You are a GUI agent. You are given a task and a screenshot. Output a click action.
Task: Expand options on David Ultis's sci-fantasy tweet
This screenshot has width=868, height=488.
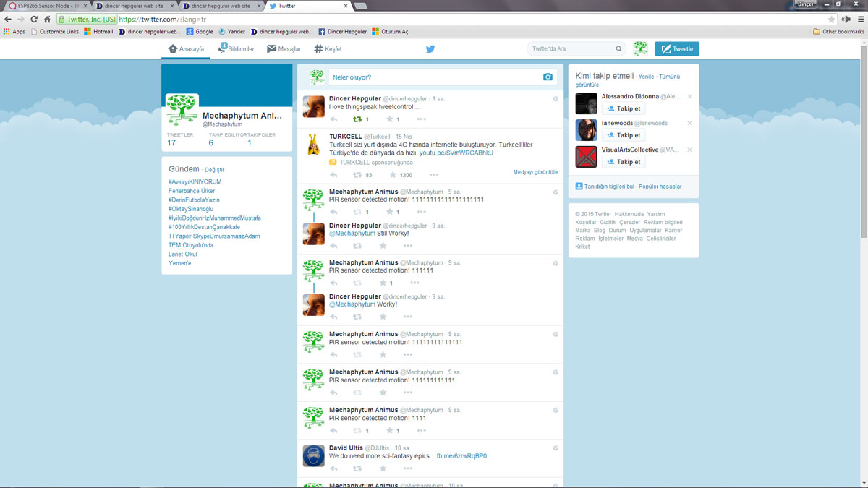pyautogui.click(x=407, y=468)
